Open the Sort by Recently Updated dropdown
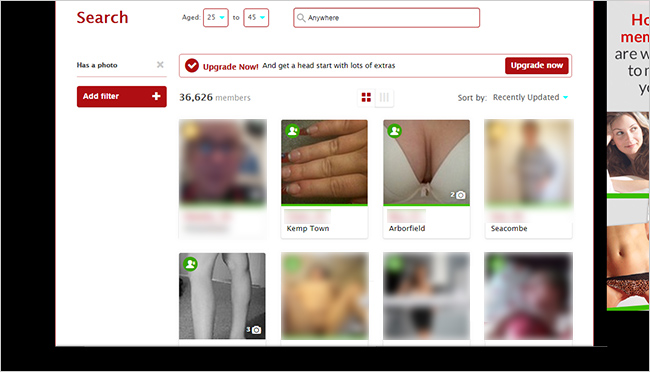 click(x=530, y=97)
